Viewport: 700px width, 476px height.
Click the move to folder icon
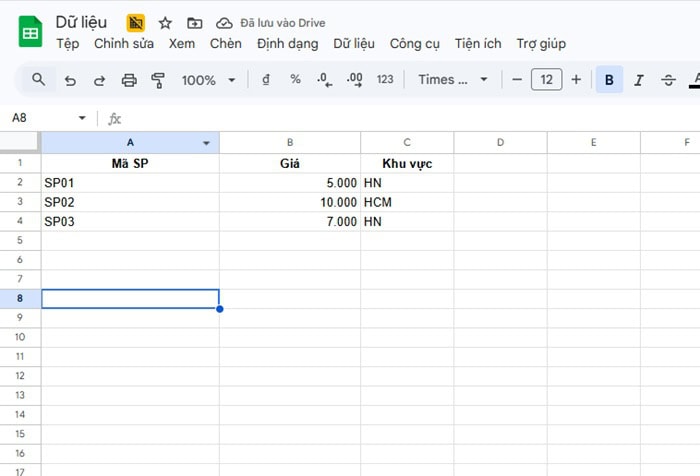(194, 22)
